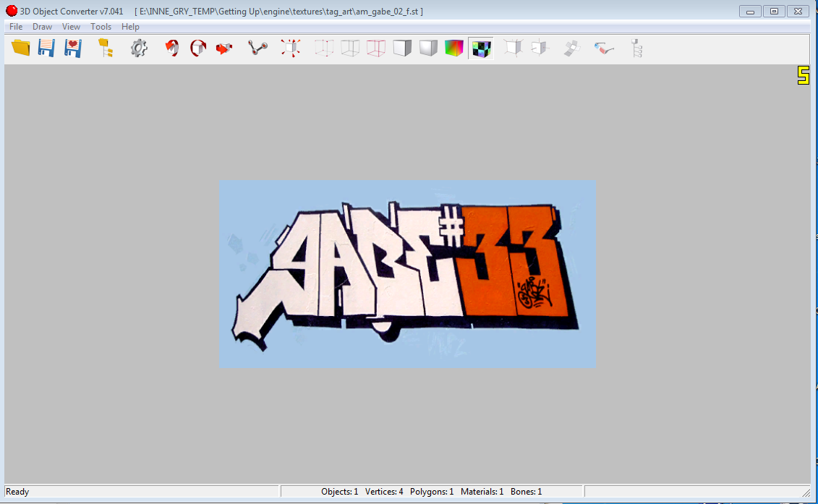Click the red arrows move object icon
This screenshot has width=818, height=504.
(224, 48)
